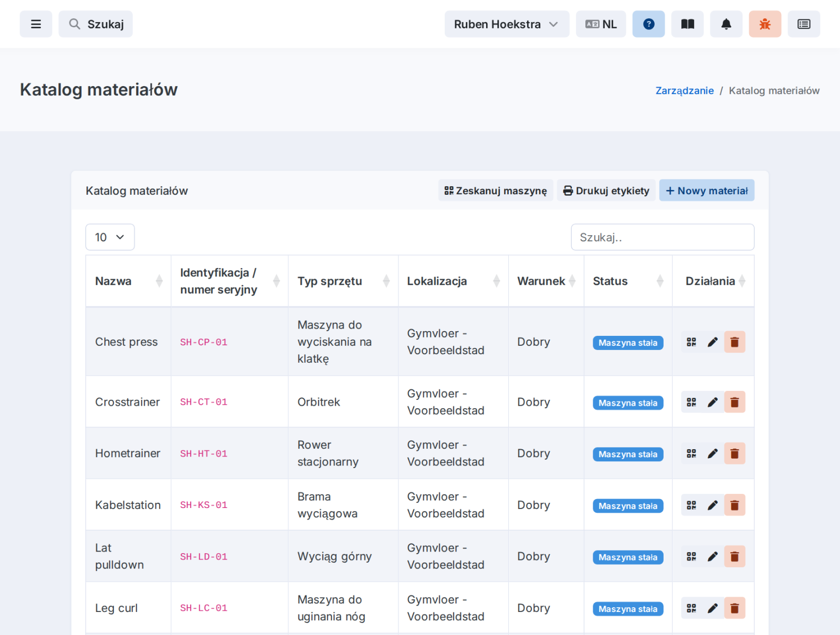The image size is (840, 635).
Task: Focus the Szukaj.. table search field
Action: [663, 237]
